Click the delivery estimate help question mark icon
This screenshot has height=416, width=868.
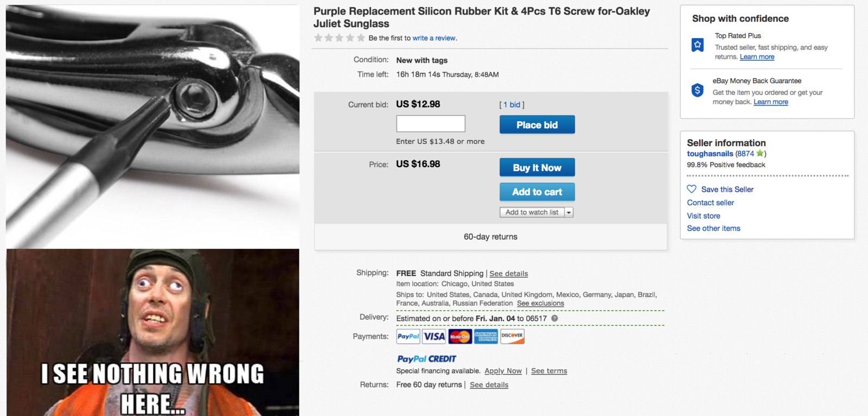pyautogui.click(x=554, y=318)
